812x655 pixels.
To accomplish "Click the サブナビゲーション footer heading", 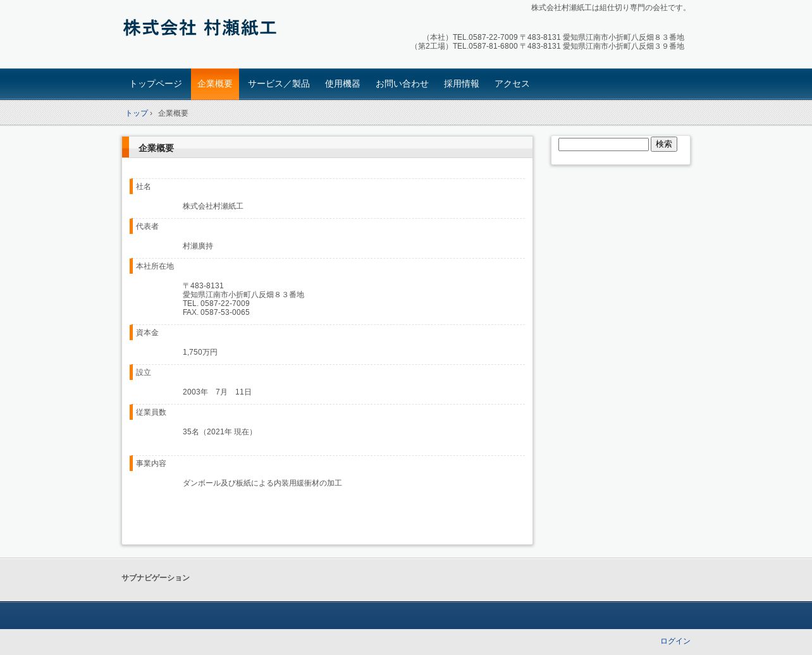I will coord(156,578).
